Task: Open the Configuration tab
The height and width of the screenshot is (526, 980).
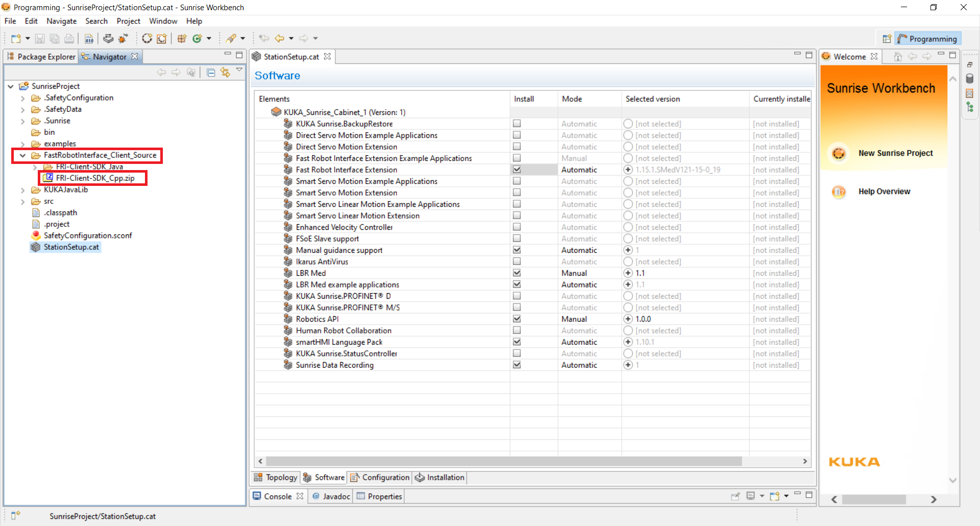Action: pyautogui.click(x=380, y=477)
